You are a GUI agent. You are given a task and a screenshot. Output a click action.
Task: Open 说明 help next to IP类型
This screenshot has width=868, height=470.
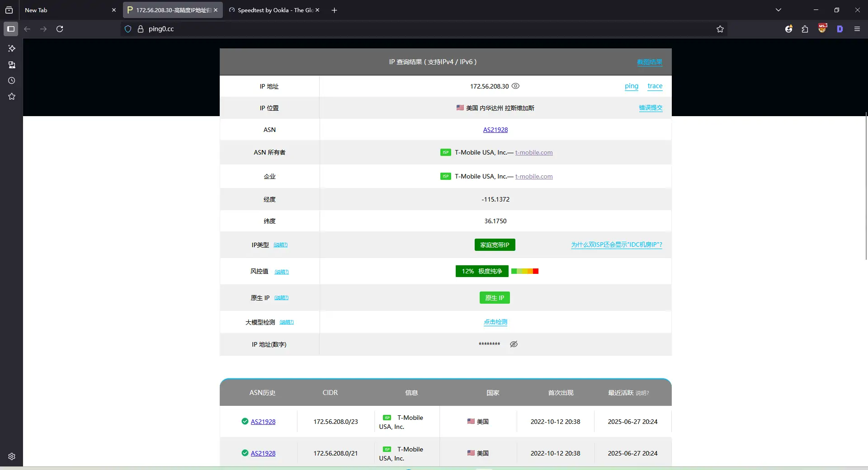tap(281, 245)
